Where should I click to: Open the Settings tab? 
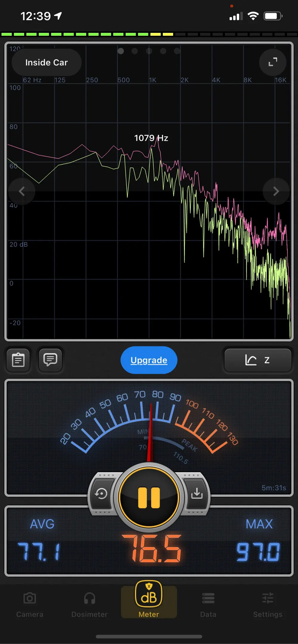268,604
